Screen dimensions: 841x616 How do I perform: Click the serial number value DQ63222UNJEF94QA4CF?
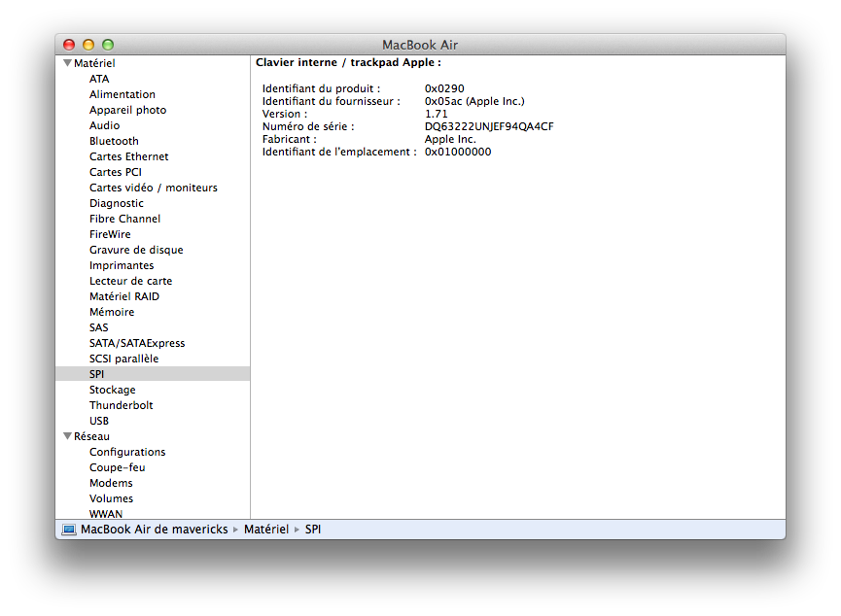click(x=489, y=126)
